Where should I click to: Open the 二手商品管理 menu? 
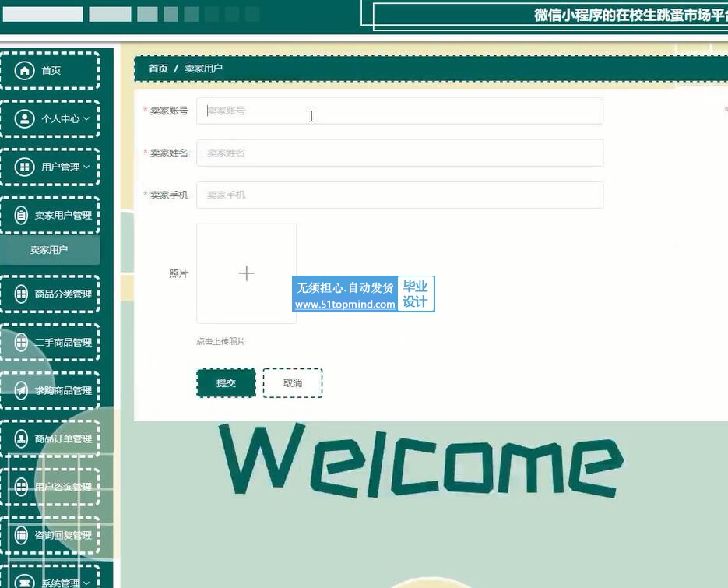50,343
